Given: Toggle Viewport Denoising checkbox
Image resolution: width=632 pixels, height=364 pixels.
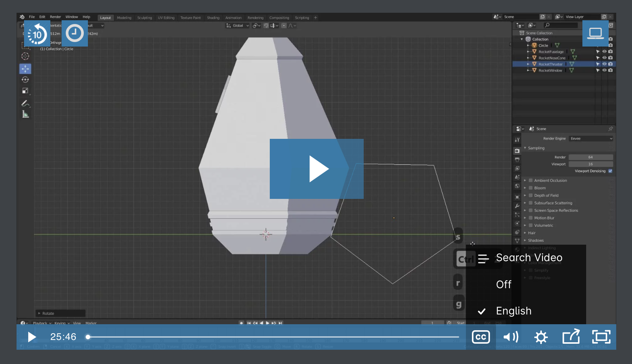Looking at the screenshot, I should pyautogui.click(x=610, y=171).
